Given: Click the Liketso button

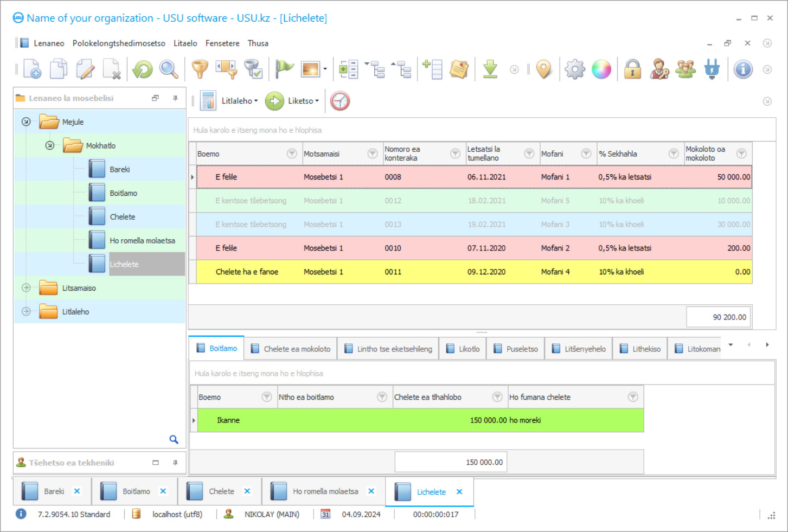Looking at the screenshot, I should coord(303,101).
